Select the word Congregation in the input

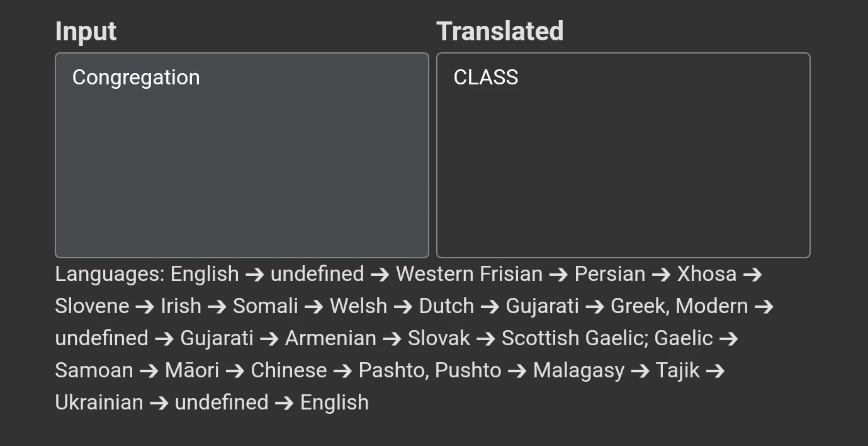136,77
